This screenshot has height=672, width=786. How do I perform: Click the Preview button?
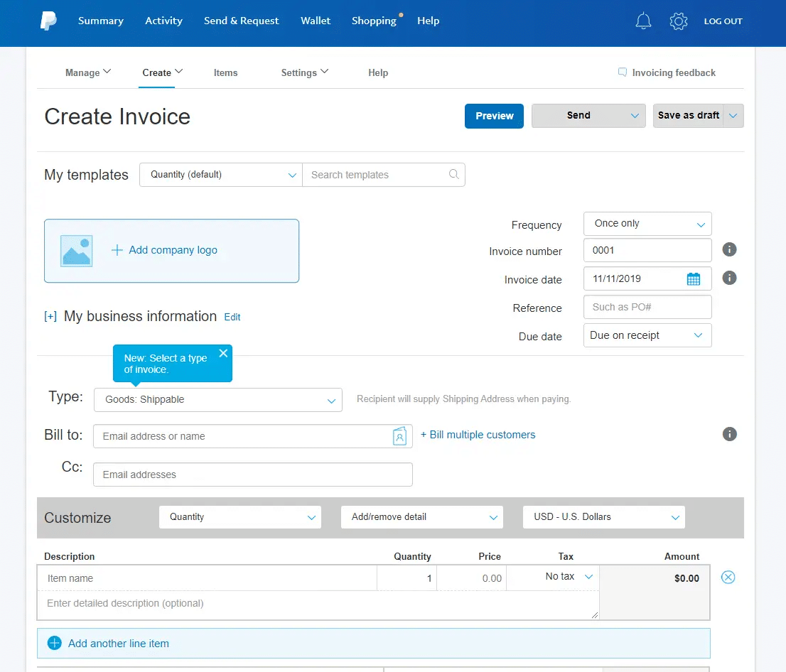(x=494, y=116)
